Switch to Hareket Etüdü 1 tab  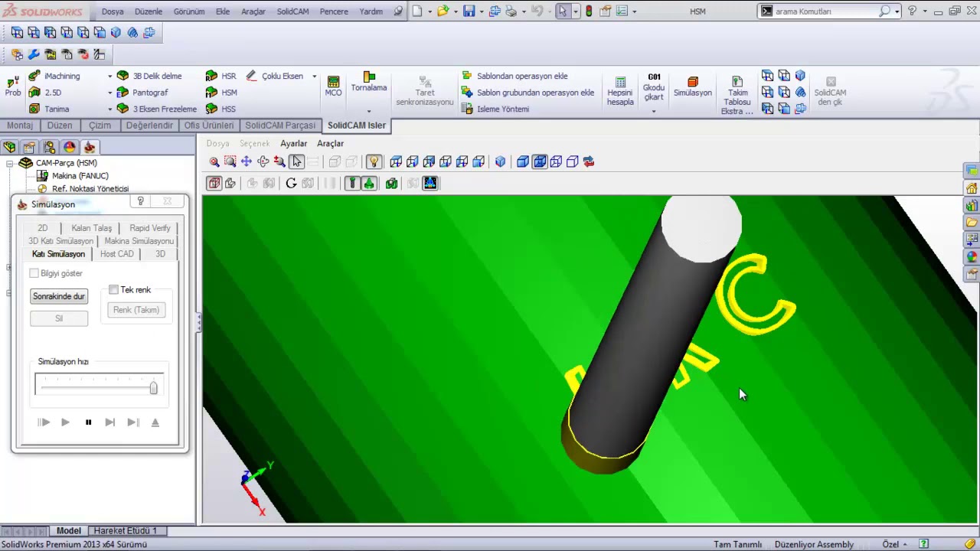tap(125, 530)
